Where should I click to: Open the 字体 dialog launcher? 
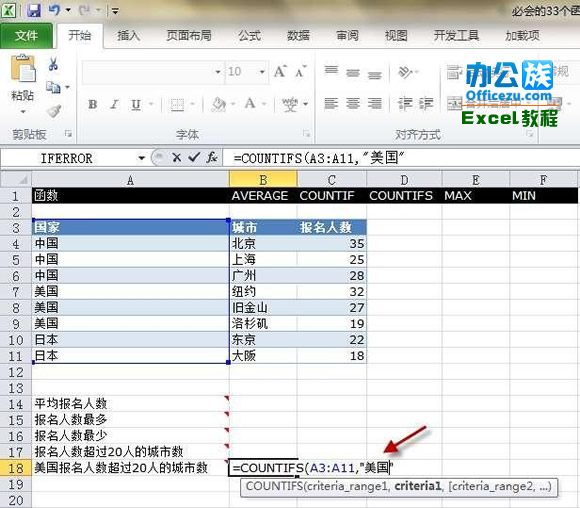tap(306, 133)
